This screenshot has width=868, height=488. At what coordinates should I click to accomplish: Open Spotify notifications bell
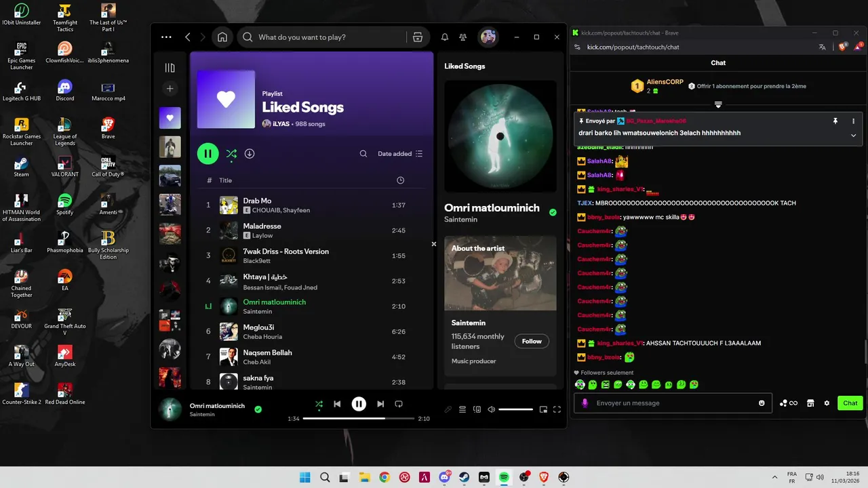point(445,37)
